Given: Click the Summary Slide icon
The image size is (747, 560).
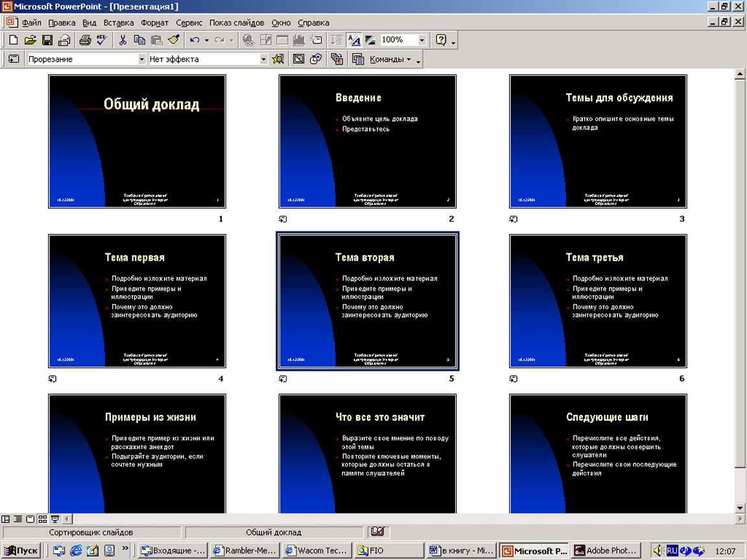Looking at the screenshot, I should coord(337,59).
